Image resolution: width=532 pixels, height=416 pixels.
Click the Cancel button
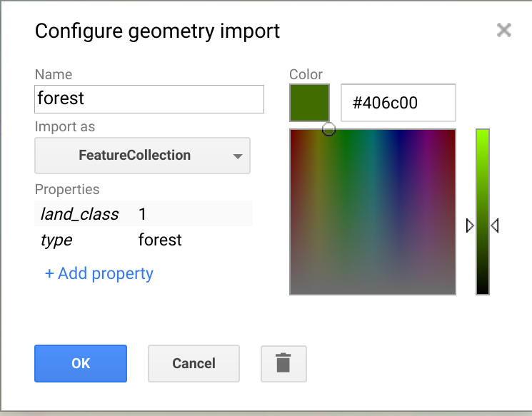pyautogui.click(x=194, y=363)
